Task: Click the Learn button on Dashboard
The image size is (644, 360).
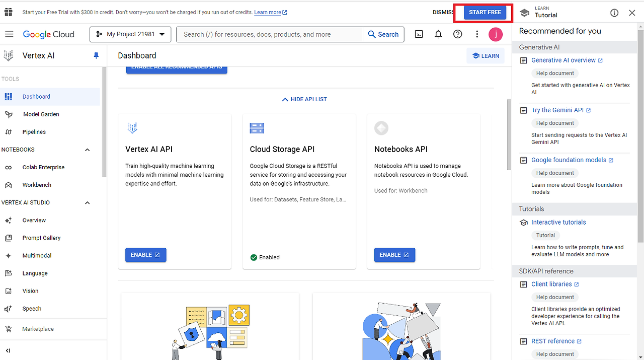Action: coord(486,56)
